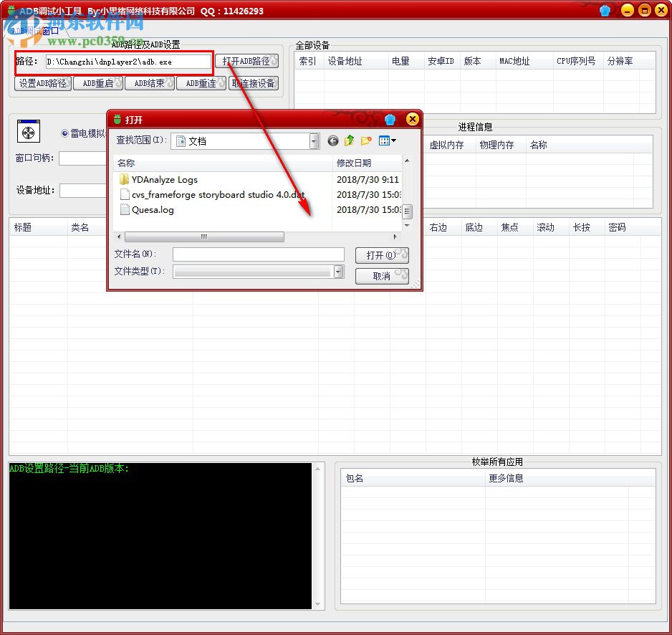Go up one folder level in Open dialog
The width and height of the screenshot is (672, 635).
coord(349,140)
